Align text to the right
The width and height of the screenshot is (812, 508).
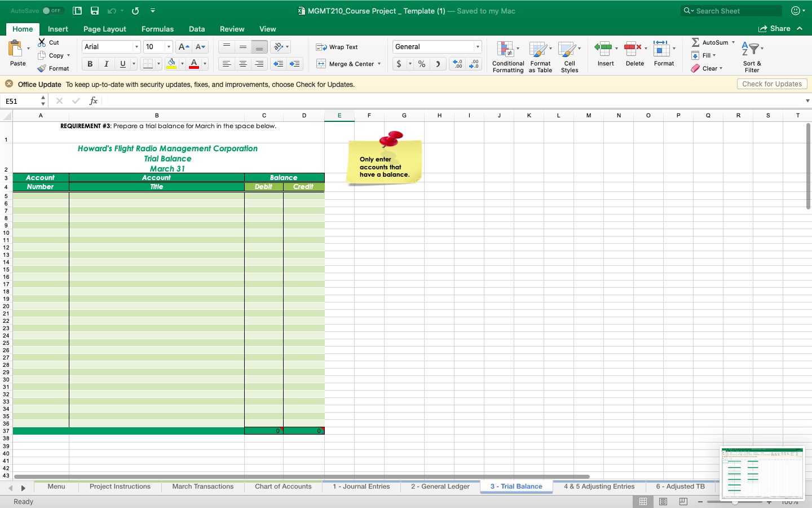[x=259, y=64]
